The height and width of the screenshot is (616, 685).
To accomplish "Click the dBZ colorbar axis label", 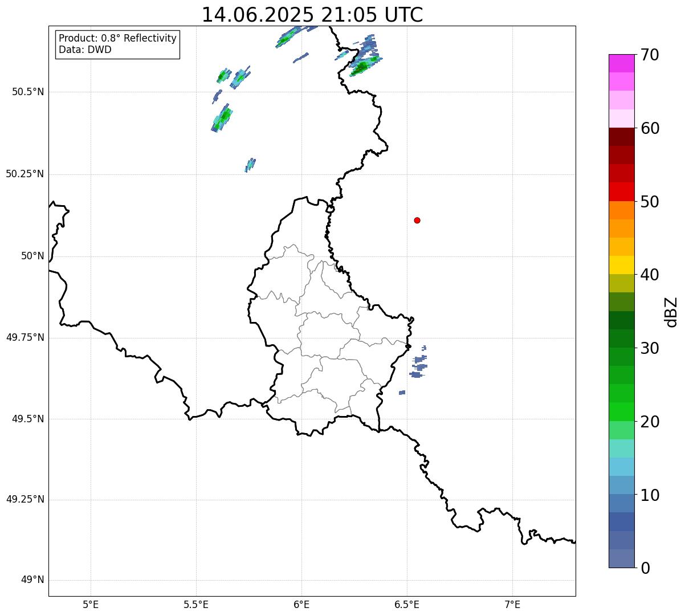I will (671, 312).
